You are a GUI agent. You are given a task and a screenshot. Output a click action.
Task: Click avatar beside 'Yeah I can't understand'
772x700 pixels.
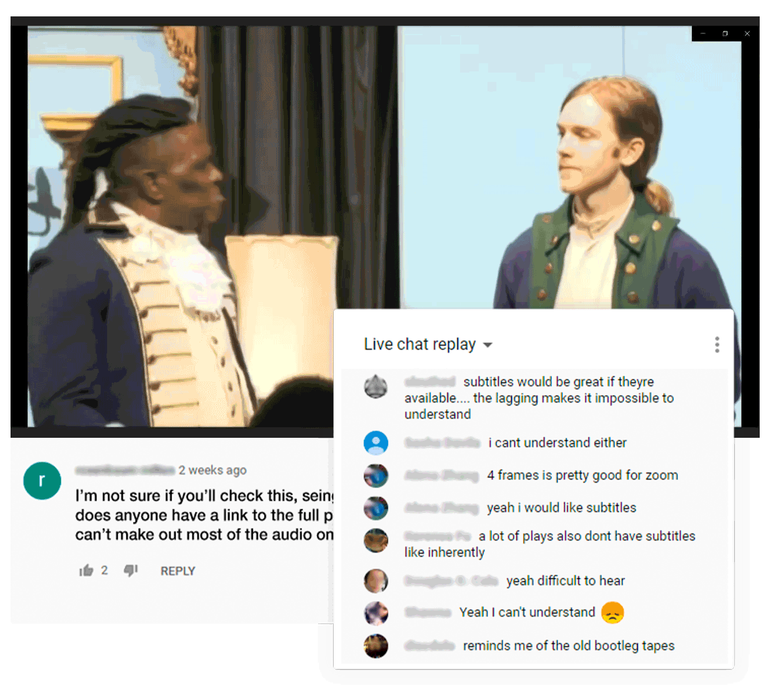376,613
